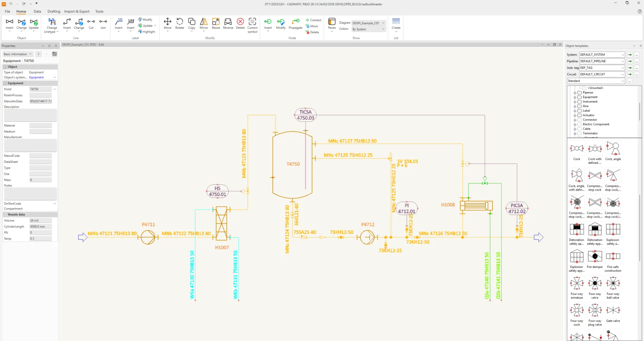
Task: Expand the Piperun folder in tree
Action: 575,93
